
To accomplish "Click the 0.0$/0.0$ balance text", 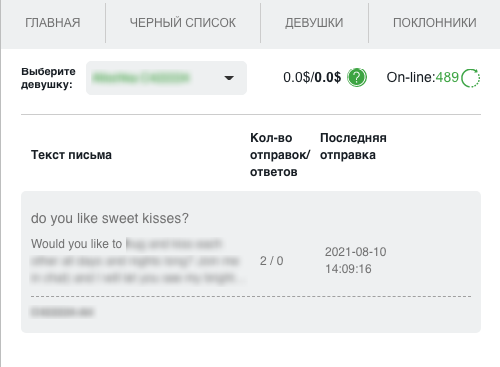I will click(312, 77).
